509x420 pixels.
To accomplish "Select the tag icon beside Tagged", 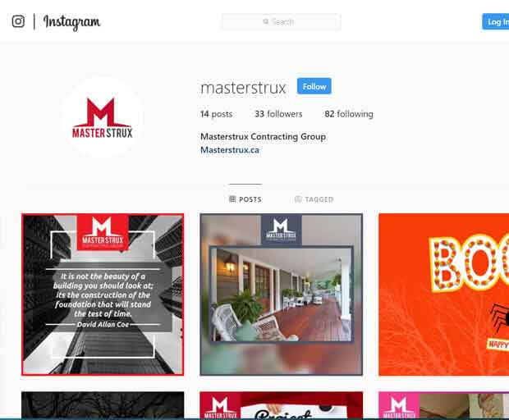I will click(x=298, y=199).
